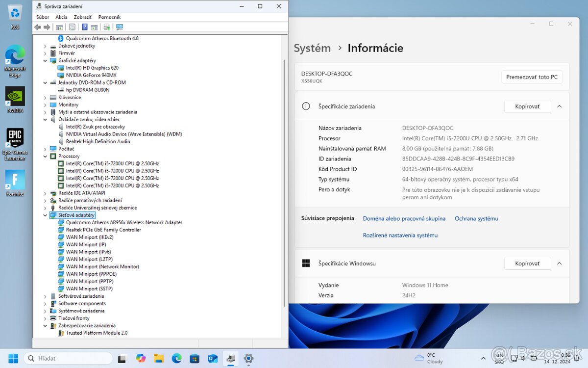Open the Rozšírené nastavenia systému link
The image size is (588, 368).
point(400,235)
